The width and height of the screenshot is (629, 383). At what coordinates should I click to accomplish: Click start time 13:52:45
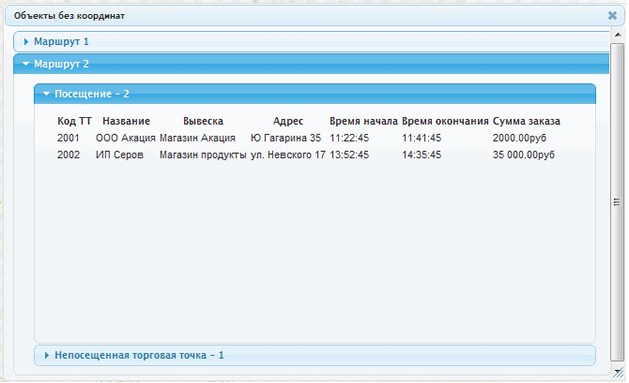(349, 155)
